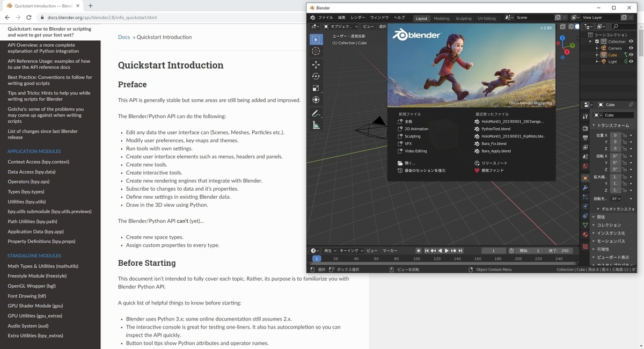This screenshot has width=644, height=349.
Task: Open the World properties tab icon
Action: coord(585,166)
